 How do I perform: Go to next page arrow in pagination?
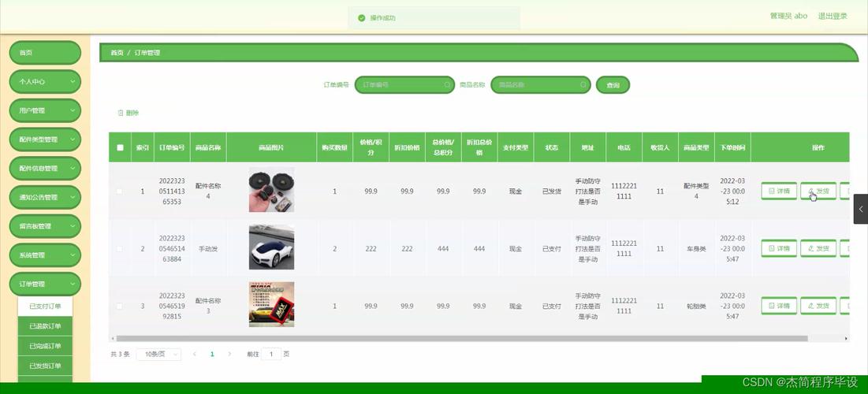pyautogui.click(x=229, y=355)
